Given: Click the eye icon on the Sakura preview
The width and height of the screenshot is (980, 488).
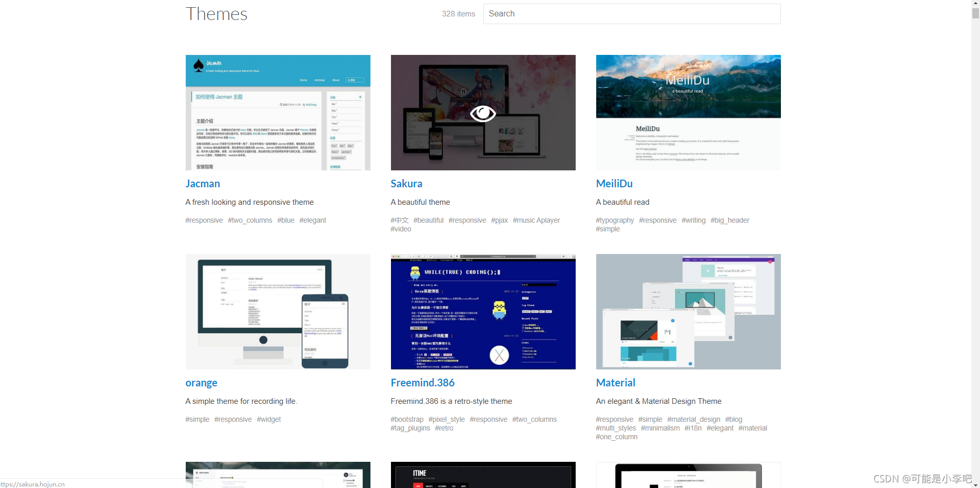Looking at the screenshot, I should [483, 113].
